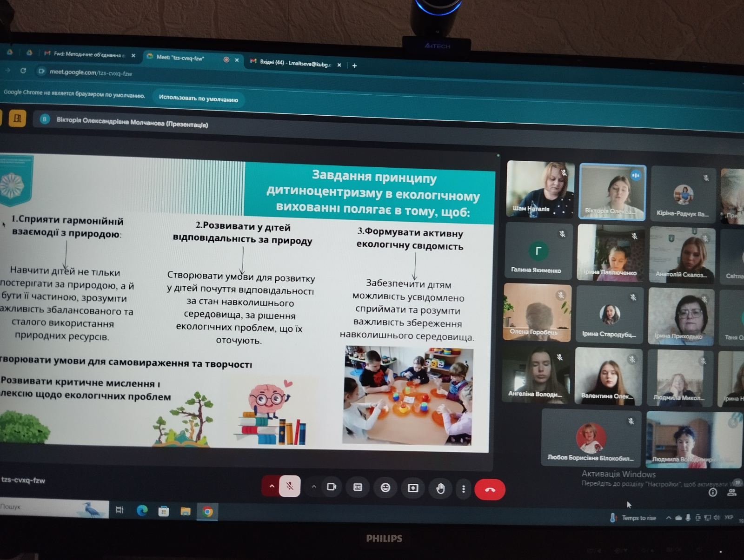
Task: Switch to the Fwd email tab
Action: pos(88,54)
